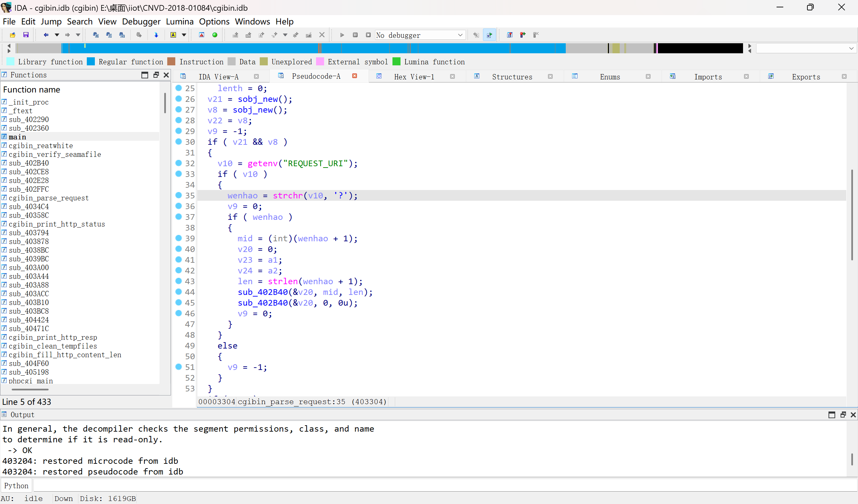
Task: Toggle breakpoint dot on line 46
Action: (x=178, y=313)
